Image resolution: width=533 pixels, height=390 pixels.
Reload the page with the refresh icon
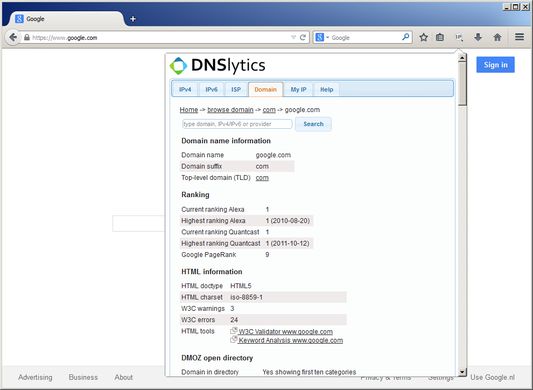pyautogui.click(x=303, y=37)
